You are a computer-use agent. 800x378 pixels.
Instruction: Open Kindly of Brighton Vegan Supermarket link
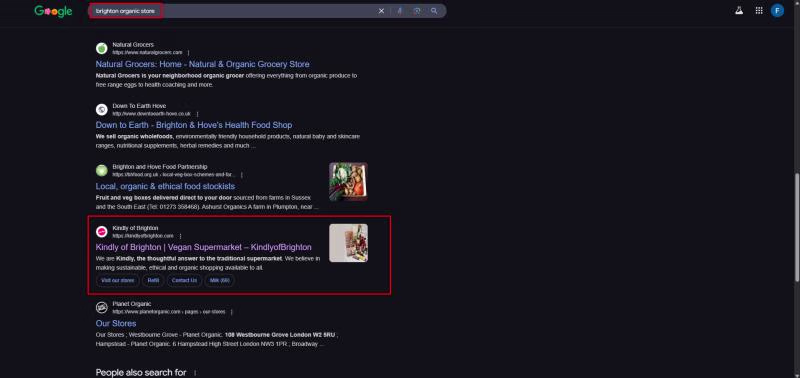point(204,247)
